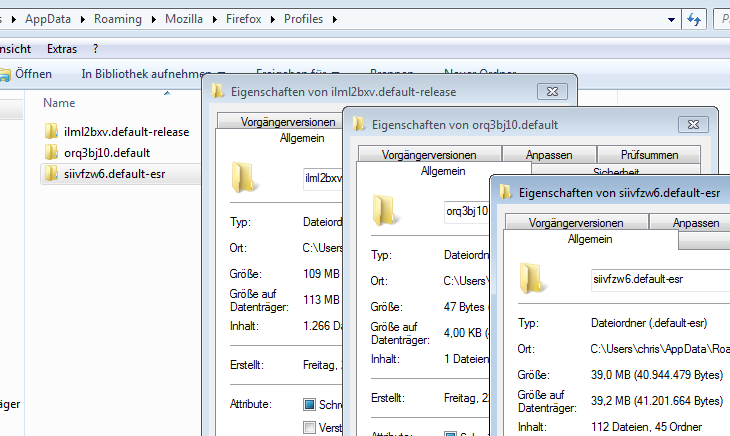Expand the arrow after Profiles in breadcrumb
Screen dimensions: 730x436
[335, 20]
